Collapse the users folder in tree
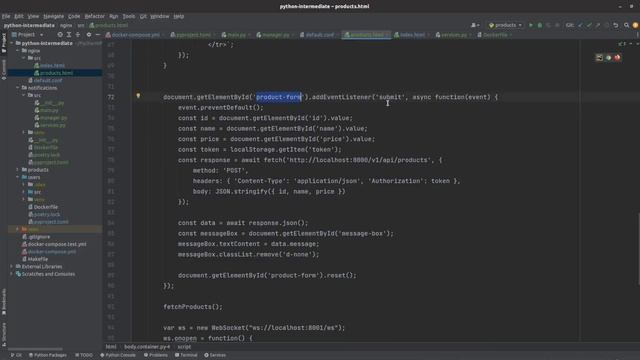Viewport: 640px width, 360px height. pos(18,177)
